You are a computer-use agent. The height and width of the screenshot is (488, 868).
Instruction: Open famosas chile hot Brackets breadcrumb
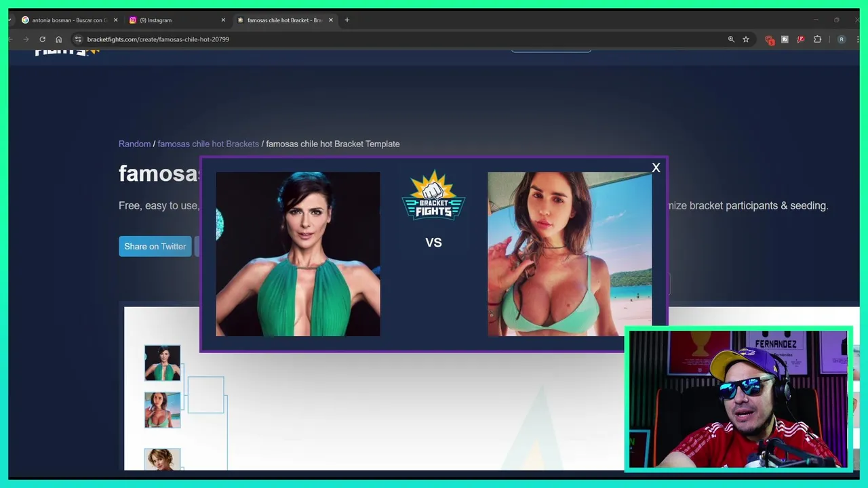(208, 144)
